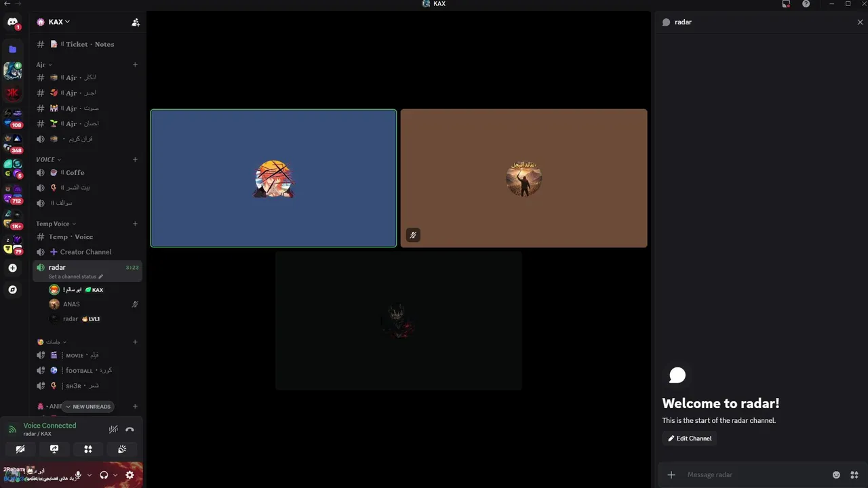The height and width of the screenshot is (488, 868).
Task: Join SH3R voice channel
Action: [87, 386]
